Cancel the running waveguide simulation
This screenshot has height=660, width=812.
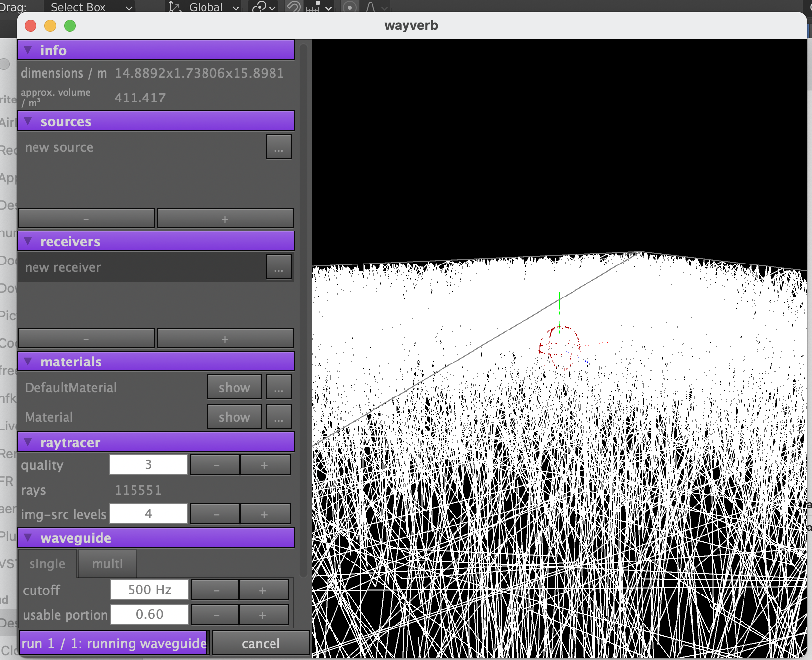coord(261,644)
